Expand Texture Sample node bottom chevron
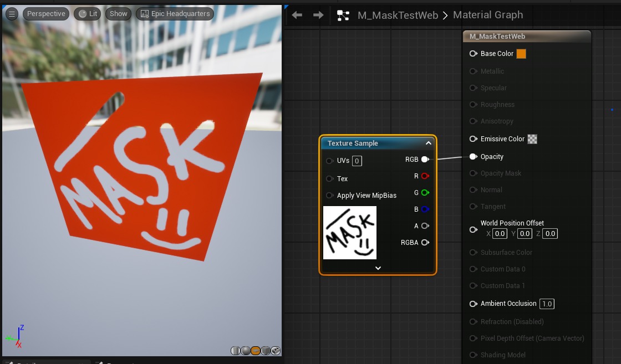The width and height of the screenshot is (621, 364). point(378,268)
